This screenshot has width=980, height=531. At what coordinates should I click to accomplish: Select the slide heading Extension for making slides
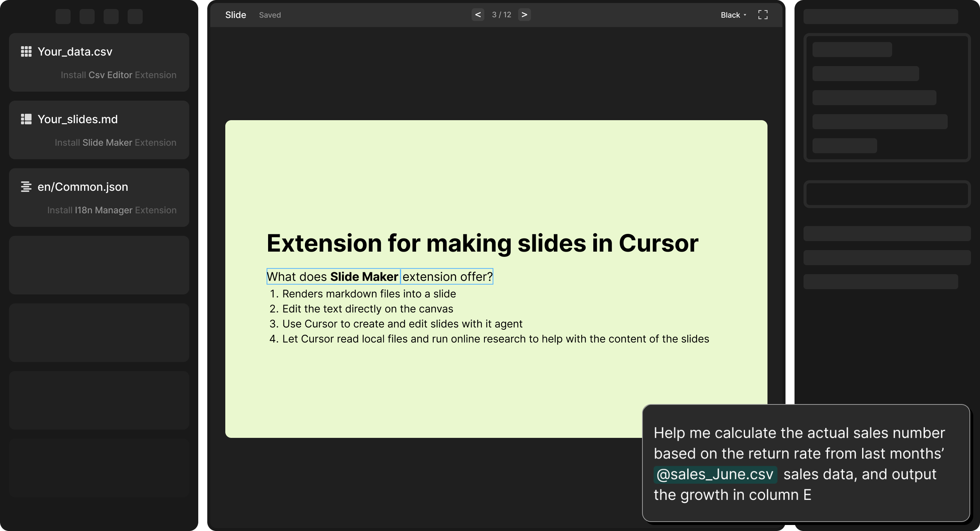[x=482, y=243]
